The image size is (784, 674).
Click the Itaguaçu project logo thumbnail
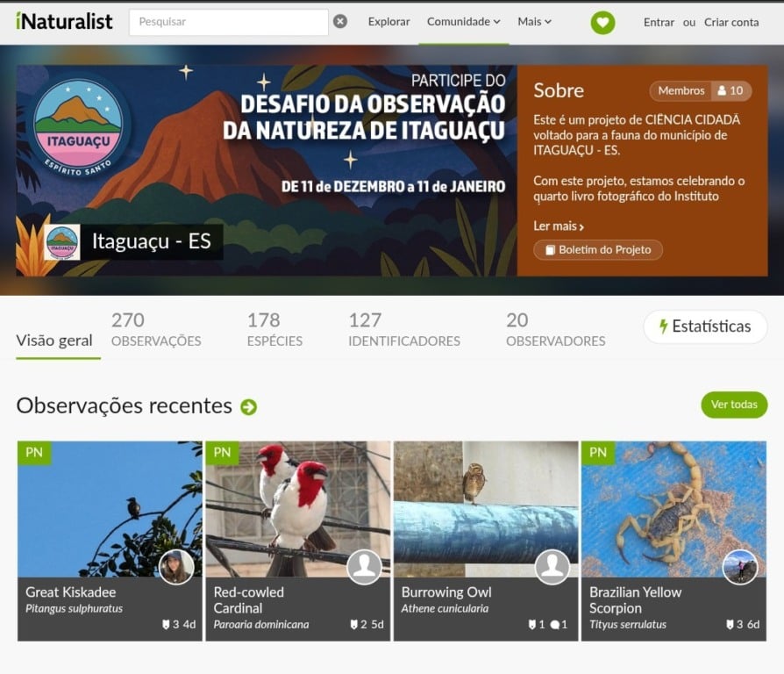tap(62, 242)
